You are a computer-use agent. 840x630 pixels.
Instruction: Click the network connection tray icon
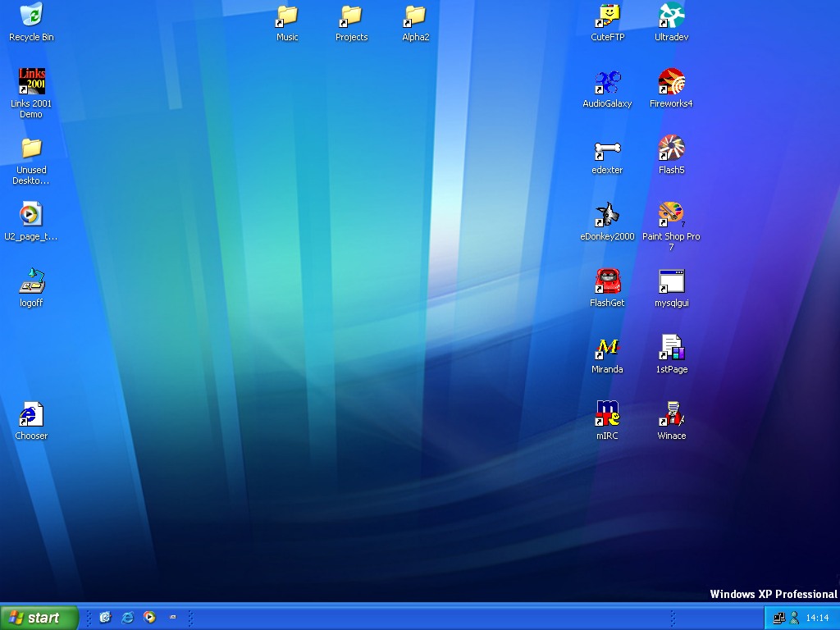[778, 618]
